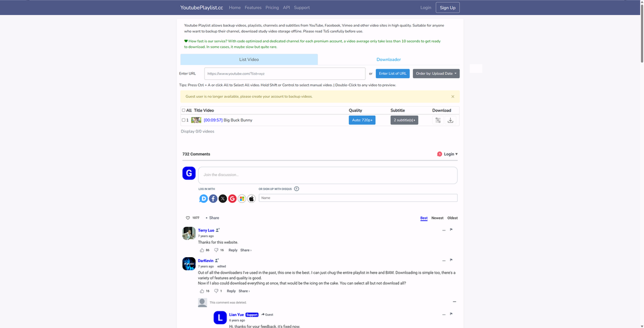Log in with the Microsoft icon
The image size is (644, 328).
242,199
